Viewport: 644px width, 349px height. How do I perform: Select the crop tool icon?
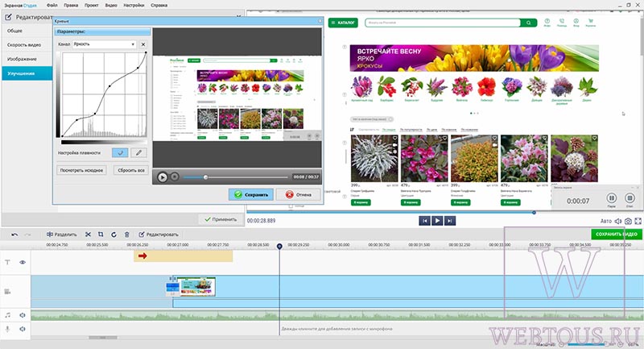pos(101,235)
